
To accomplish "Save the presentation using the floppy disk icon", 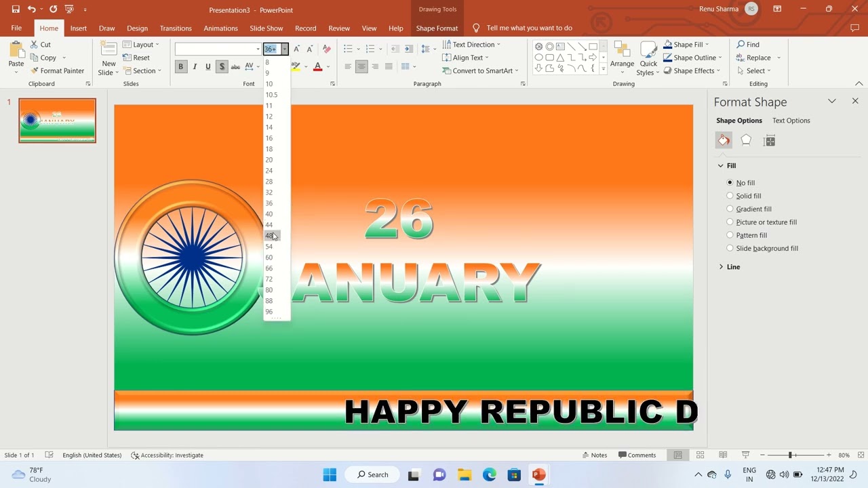I will point(16,9).
